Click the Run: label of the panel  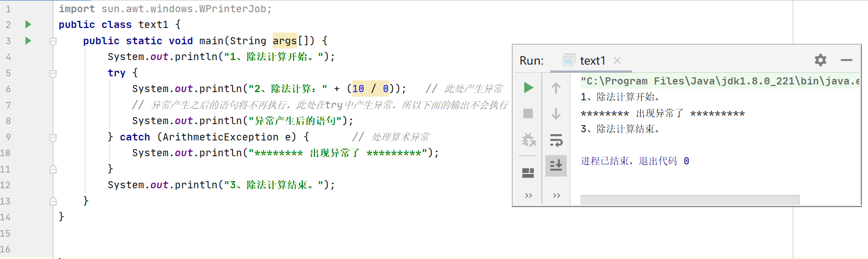(532, 61)
